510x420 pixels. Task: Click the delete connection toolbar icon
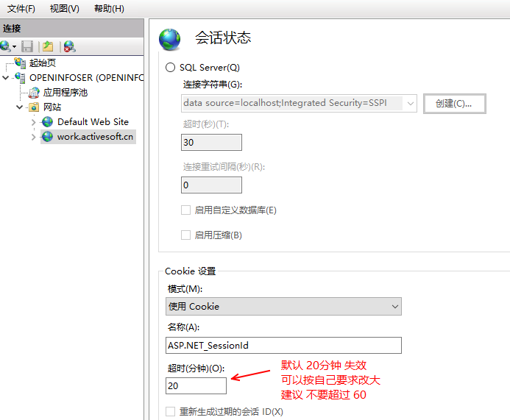point(69,46)
